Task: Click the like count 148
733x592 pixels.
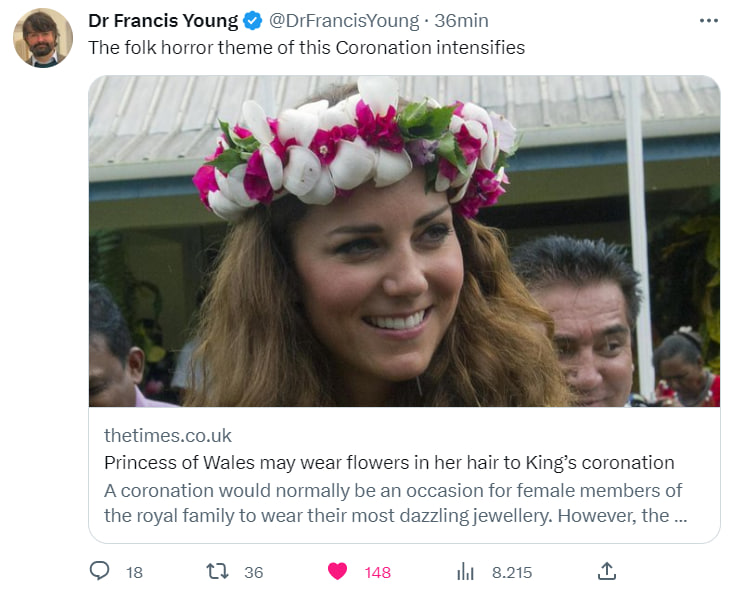Action: (377, 572)
